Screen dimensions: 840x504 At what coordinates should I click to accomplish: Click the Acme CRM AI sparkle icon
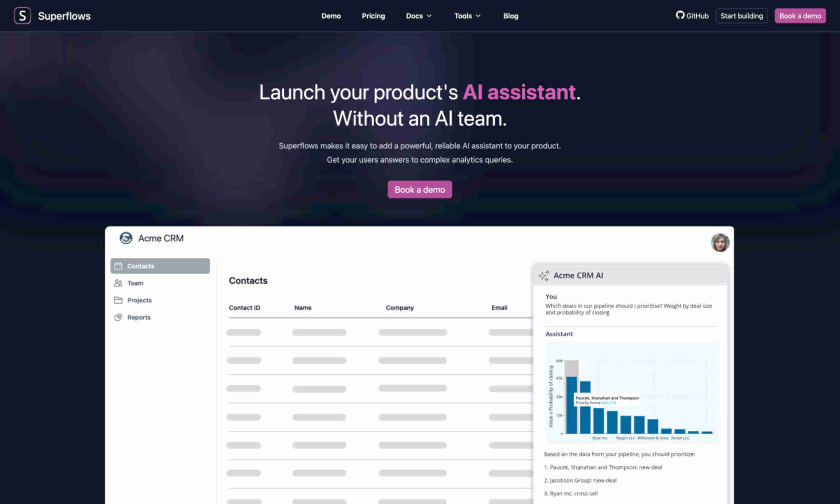pos(544,275)
